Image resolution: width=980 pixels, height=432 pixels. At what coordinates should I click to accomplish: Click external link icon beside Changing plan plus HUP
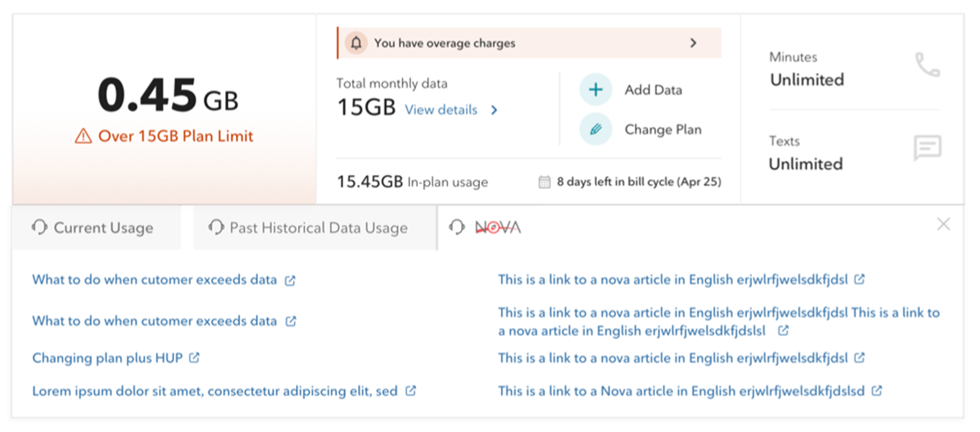pos(194,358)
